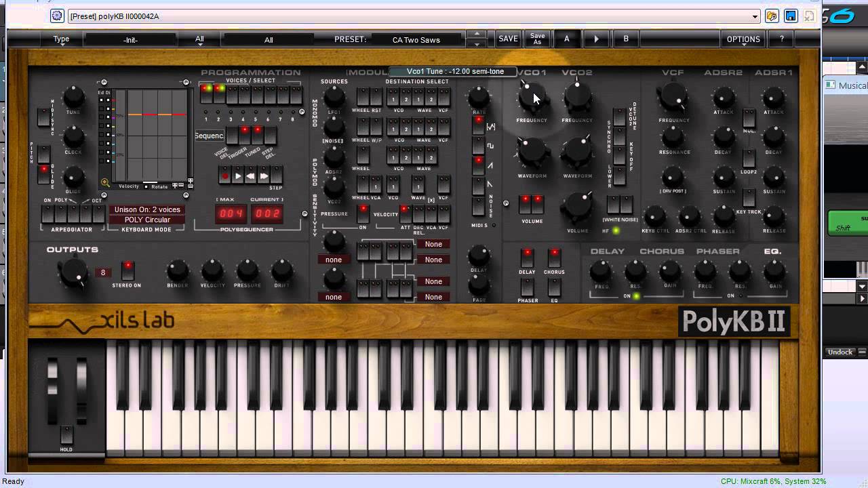Click the Undock button in Mixcraft window
Image resolution: width=868 pixels, height=488 pixels.
point(840,352)
